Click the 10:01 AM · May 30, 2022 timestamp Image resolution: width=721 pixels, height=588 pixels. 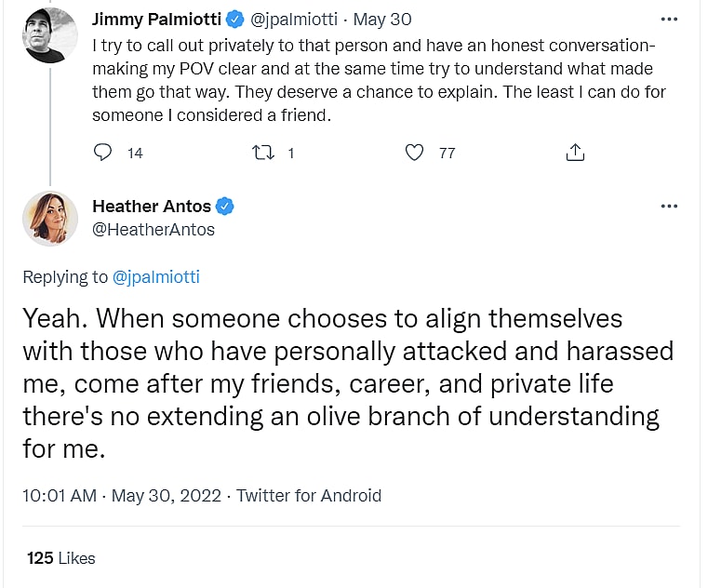(122, 496)
